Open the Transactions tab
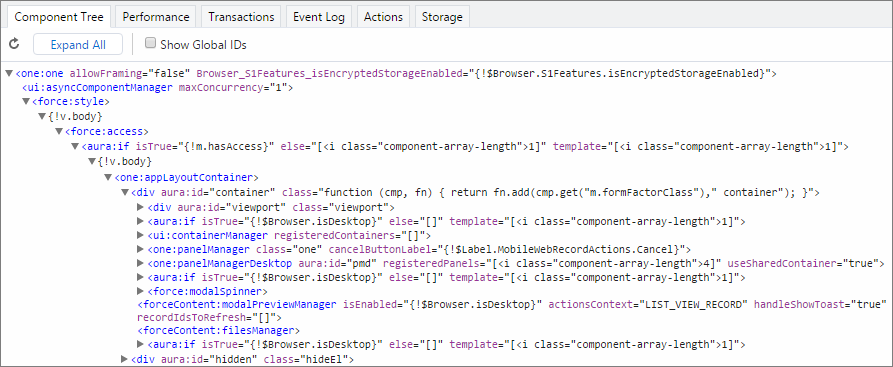The height and width of the screenshot is (367, 893). (241, 17)
